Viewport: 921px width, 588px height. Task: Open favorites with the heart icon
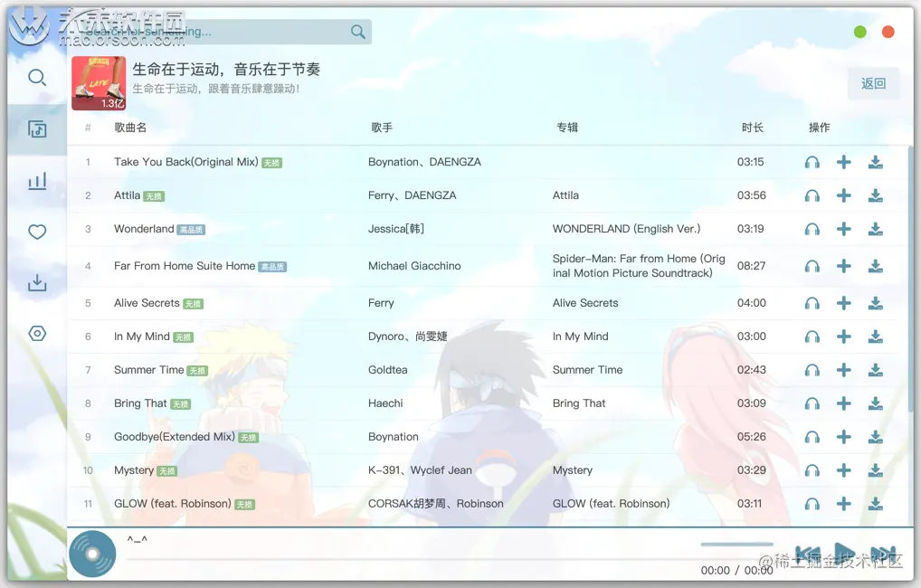[x=37, y=232]
